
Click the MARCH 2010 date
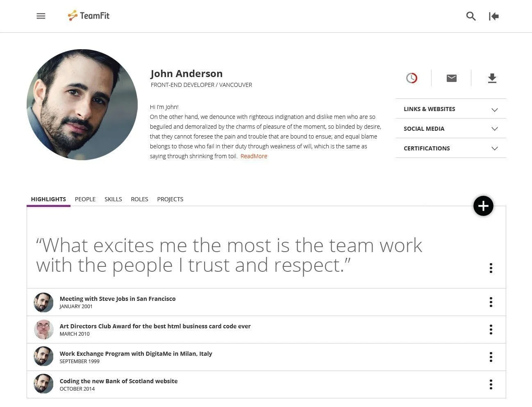75,334
